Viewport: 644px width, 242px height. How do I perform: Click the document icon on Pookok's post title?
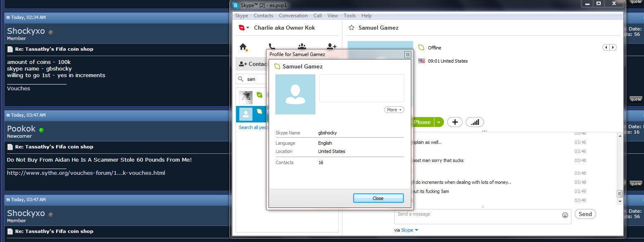coord(10,147)
